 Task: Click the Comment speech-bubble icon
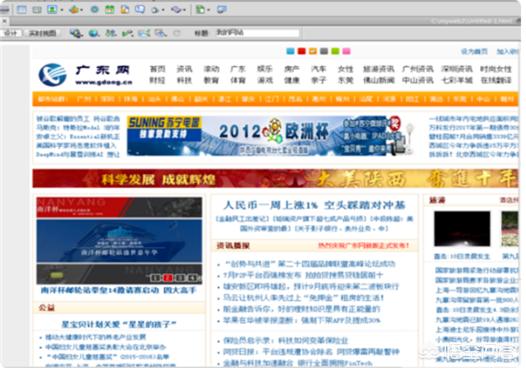(x=140, y=9)
